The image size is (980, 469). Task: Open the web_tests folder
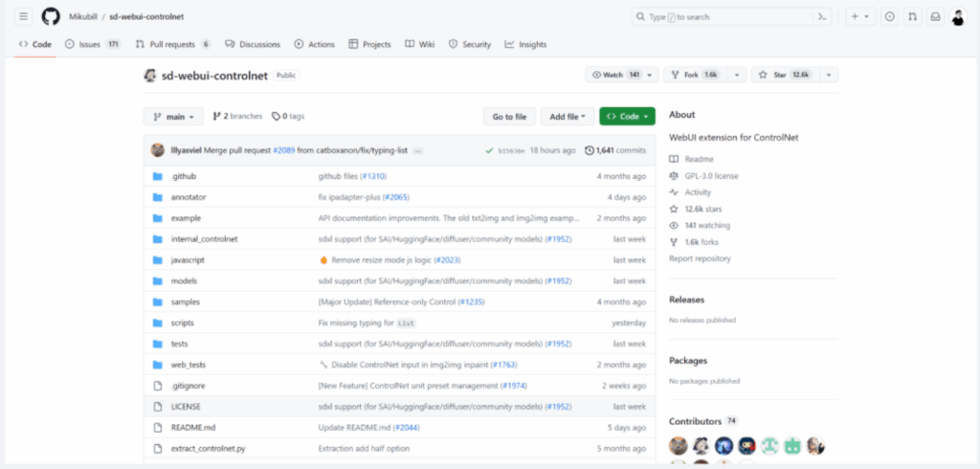click(189, 365)
